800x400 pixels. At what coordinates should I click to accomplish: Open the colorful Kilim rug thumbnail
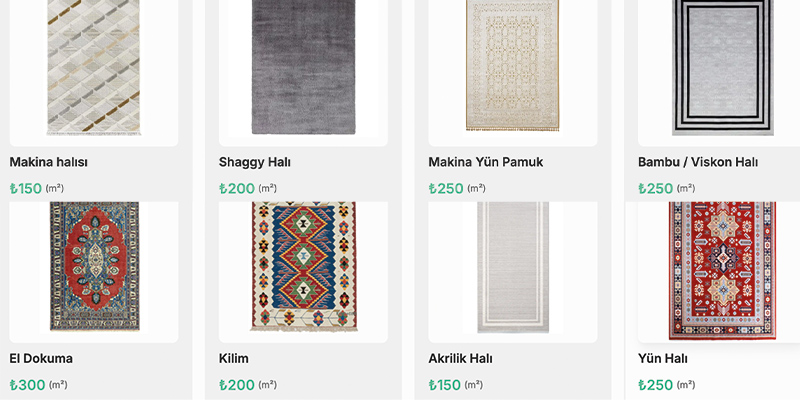304,266
